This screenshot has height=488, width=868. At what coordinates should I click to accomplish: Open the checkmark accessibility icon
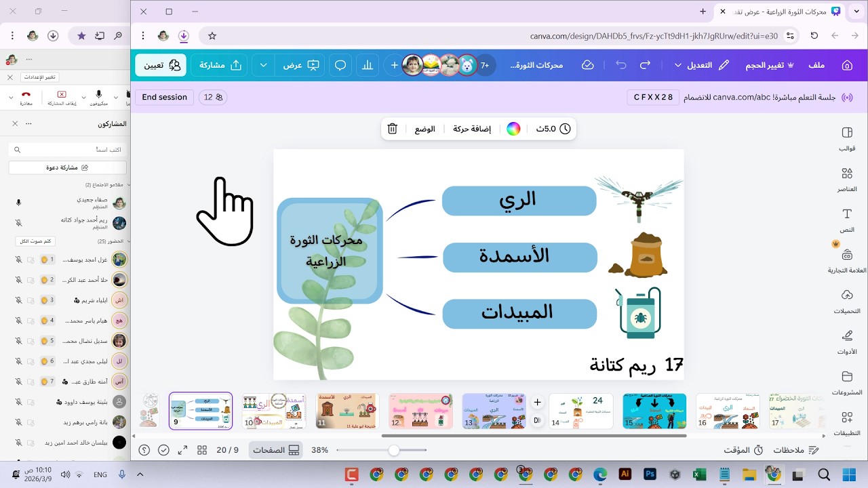point(163,450)
